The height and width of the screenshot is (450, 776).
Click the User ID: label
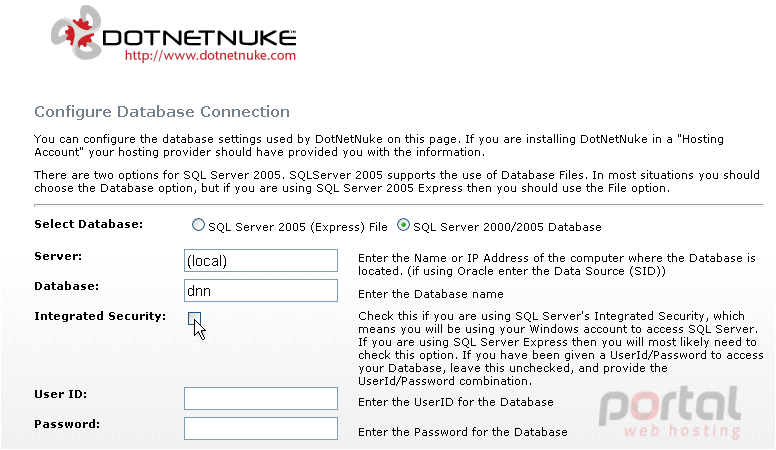click(60, 395)
